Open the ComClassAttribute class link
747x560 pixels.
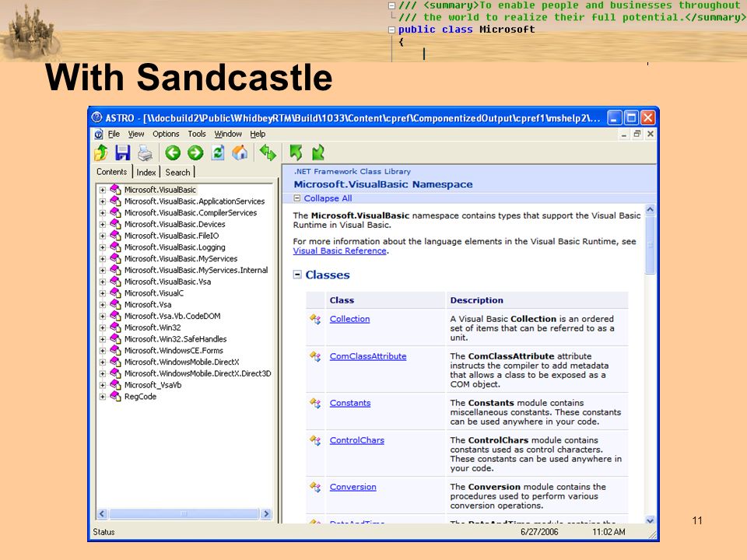tap(368, 356)
